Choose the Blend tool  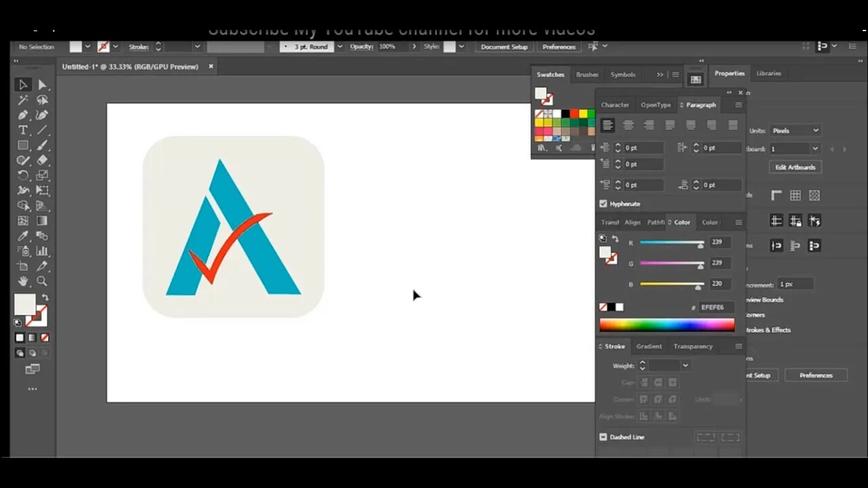(42, 236)
